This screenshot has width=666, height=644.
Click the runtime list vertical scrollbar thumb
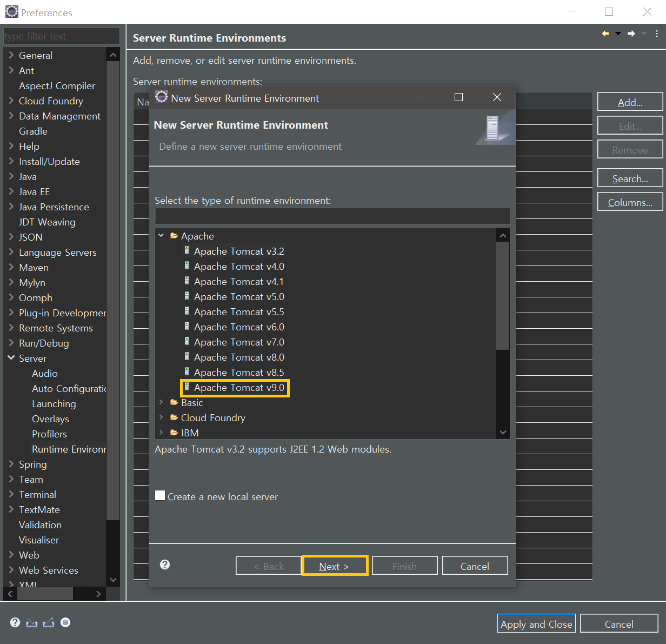[x=503, y=296]
